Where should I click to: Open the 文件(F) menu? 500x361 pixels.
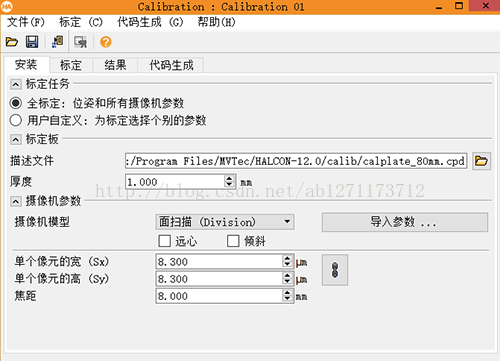click(26, 22)
